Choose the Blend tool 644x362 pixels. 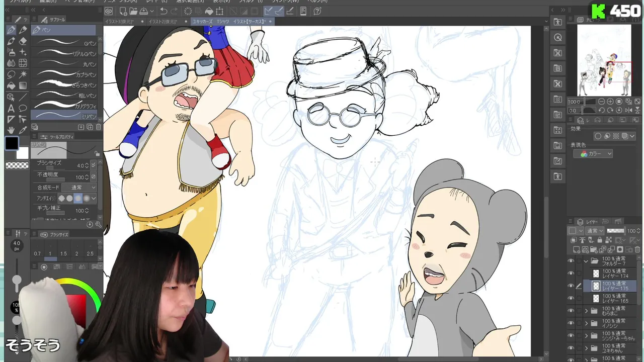pos(11,63)
